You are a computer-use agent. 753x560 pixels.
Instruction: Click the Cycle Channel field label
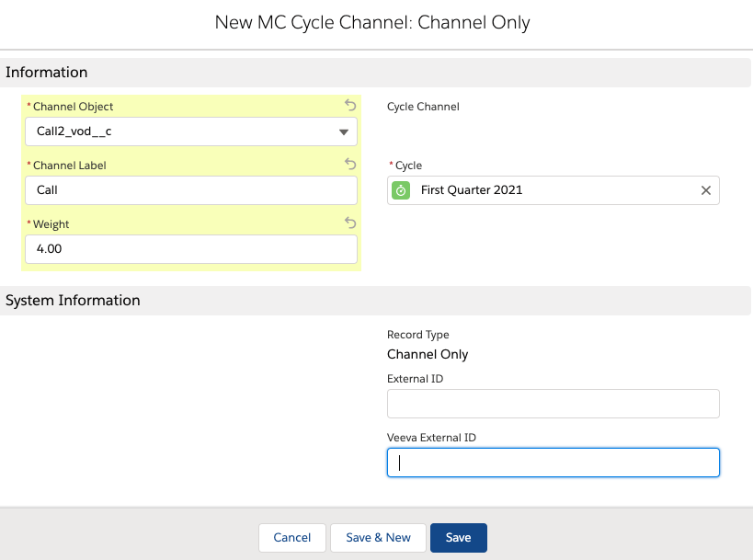pyautogui.click(x=423, y=107)
